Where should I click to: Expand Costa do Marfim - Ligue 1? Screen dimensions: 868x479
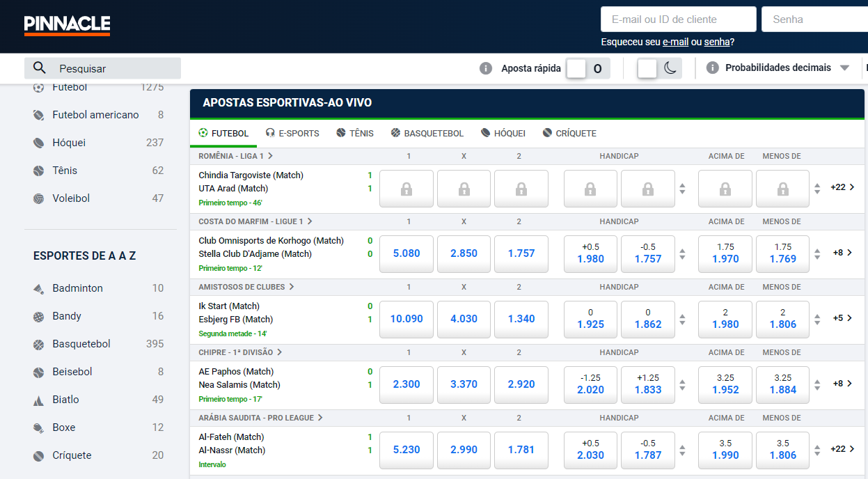coord(255,221)
